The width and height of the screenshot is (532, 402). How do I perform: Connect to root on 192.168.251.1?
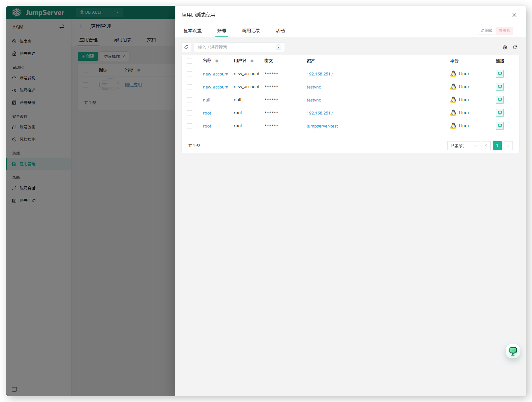coord(500,113)
